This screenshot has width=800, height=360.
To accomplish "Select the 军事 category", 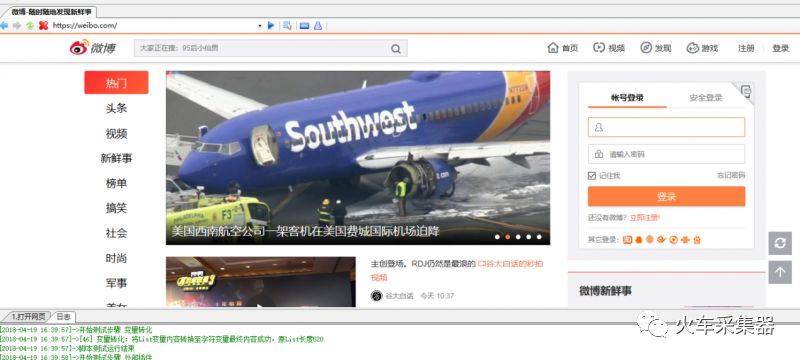I will click(x=116, y=283).
